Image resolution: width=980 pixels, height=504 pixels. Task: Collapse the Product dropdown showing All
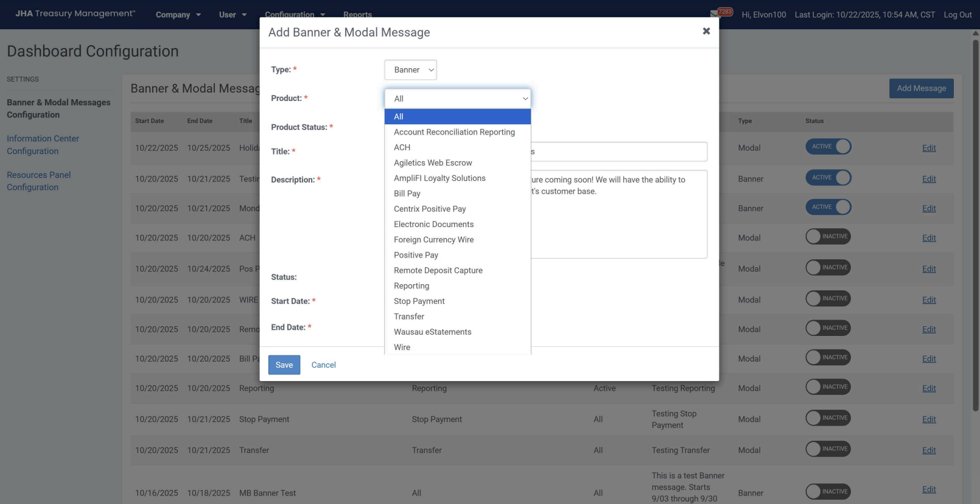pos(457,99)
